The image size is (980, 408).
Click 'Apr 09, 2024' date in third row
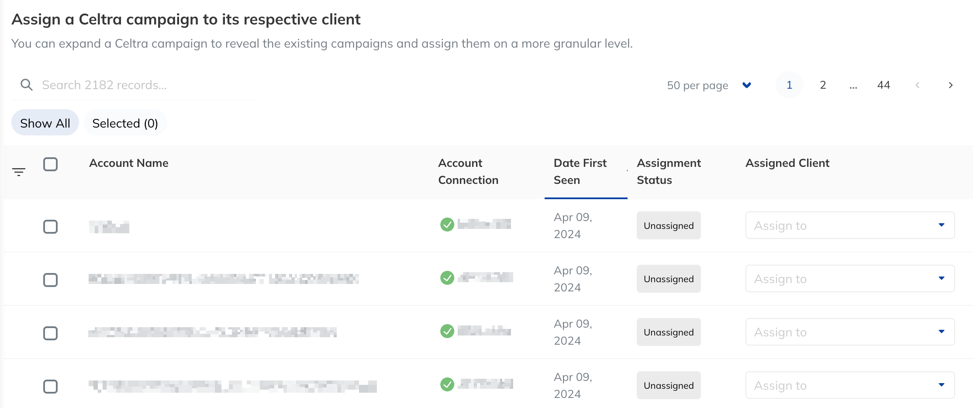tap(573, 332)
